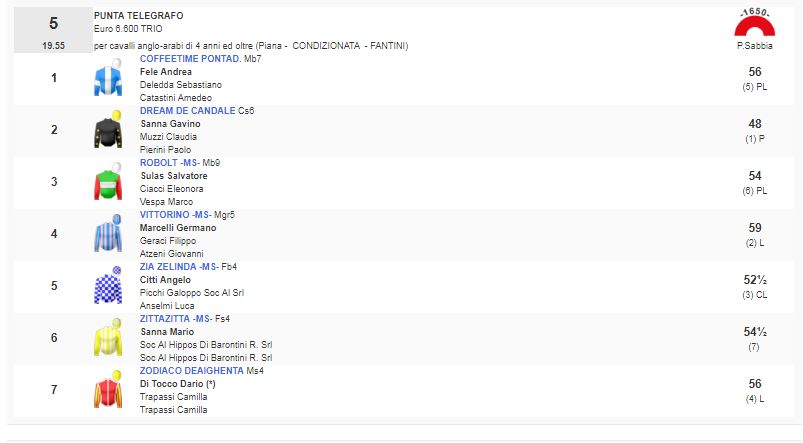Click the PUNTA TELEGRAFO race title
This screenshot has height=443, width=803.
tap(138, 17)
